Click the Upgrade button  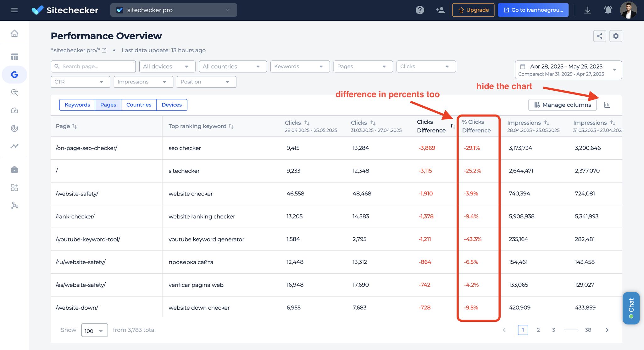tap(473, 10)
